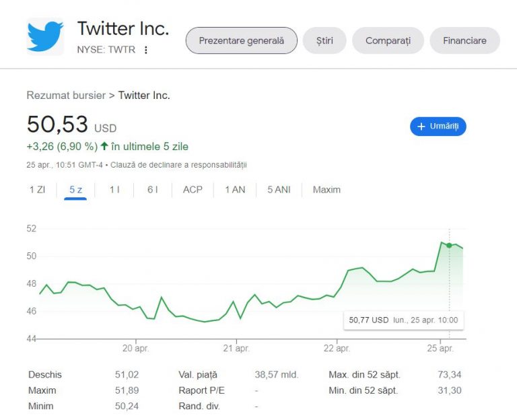Screen dimensions: 517x420
Task: Open the three-dot menu beside NYSE: TWTR
Action: pyautogui.click(x=145, y=50)
